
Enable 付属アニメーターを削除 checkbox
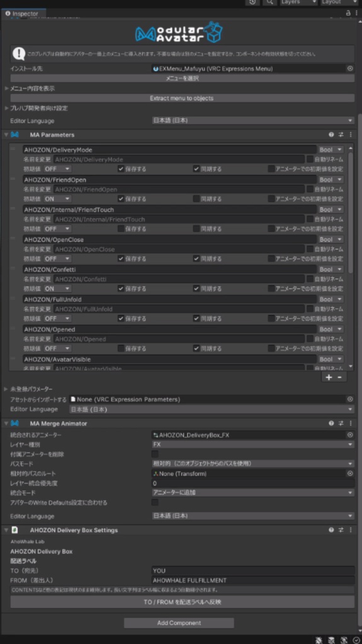155,454
